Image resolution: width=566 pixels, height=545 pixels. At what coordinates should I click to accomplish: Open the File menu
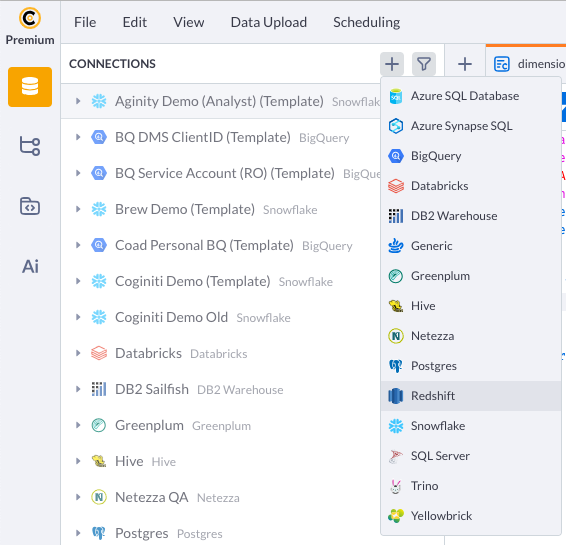click(x=85, y=22)
